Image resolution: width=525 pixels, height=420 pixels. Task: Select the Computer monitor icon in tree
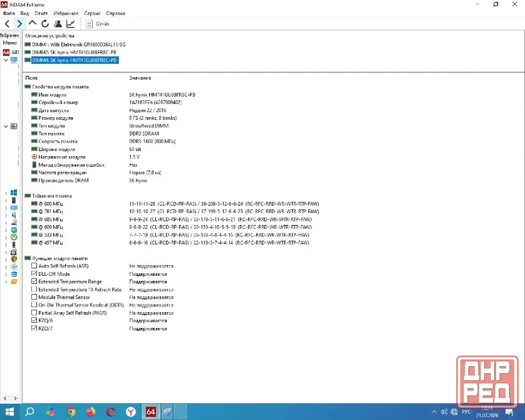[x=14, y=60]
